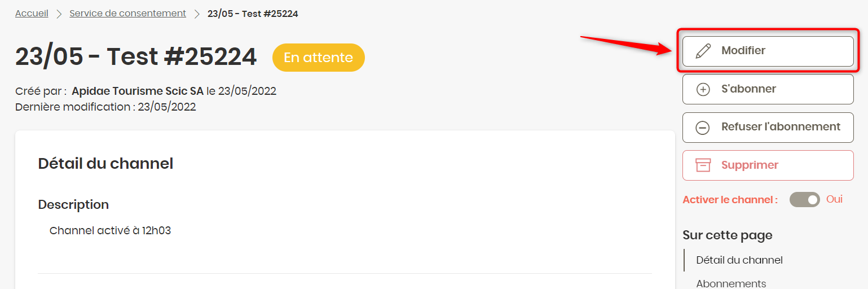Click the plus circle icon for S'abonner
868x289 pixels.
tap(703, 89)
